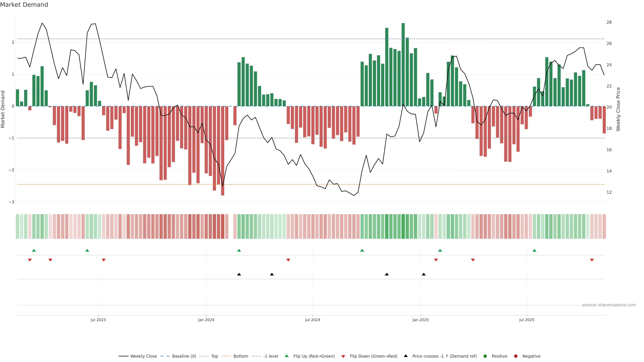Click the red Flip Down legend triangle
Screen dimensions: 644x362
click(x=343, y=356)
